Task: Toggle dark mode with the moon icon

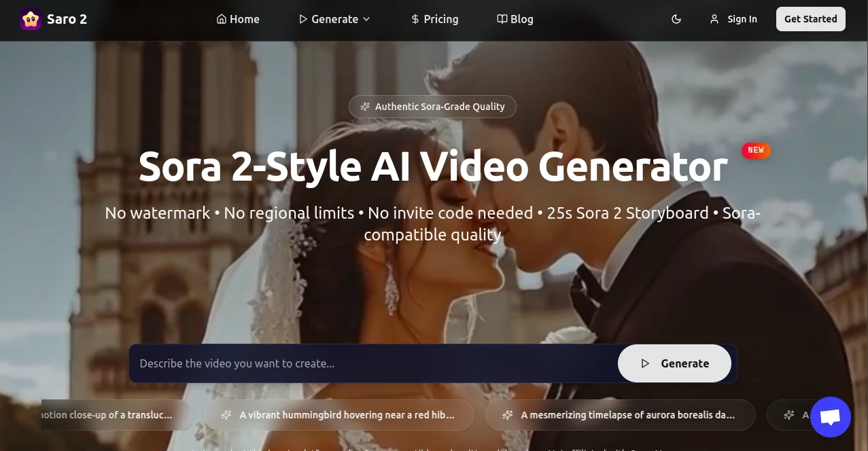Action: click(676, 19)
